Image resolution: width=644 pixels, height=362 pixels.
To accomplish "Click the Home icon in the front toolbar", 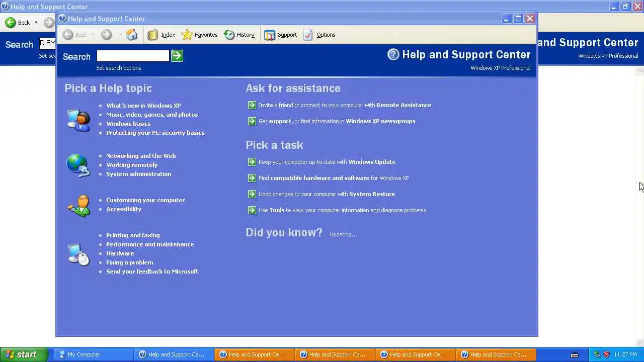I will click(x=132, y=35).
